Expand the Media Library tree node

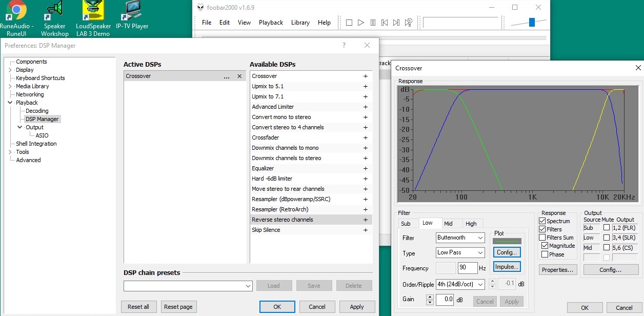tap(10, 86)
